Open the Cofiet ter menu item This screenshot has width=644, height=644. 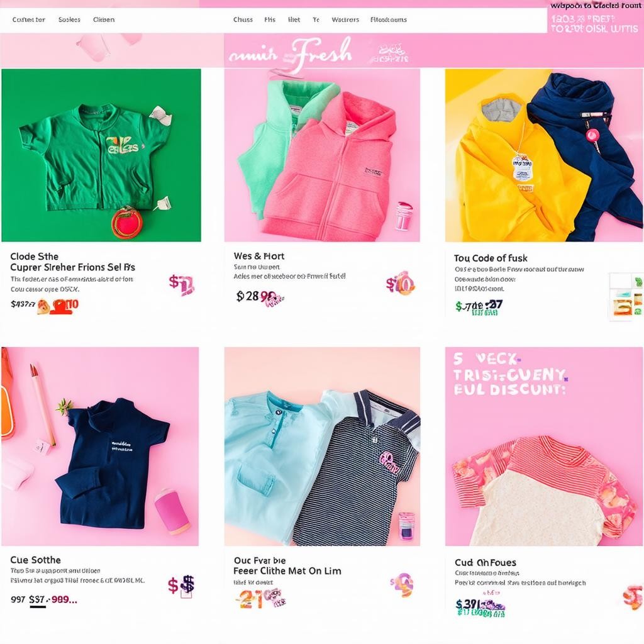coord(28,19)
